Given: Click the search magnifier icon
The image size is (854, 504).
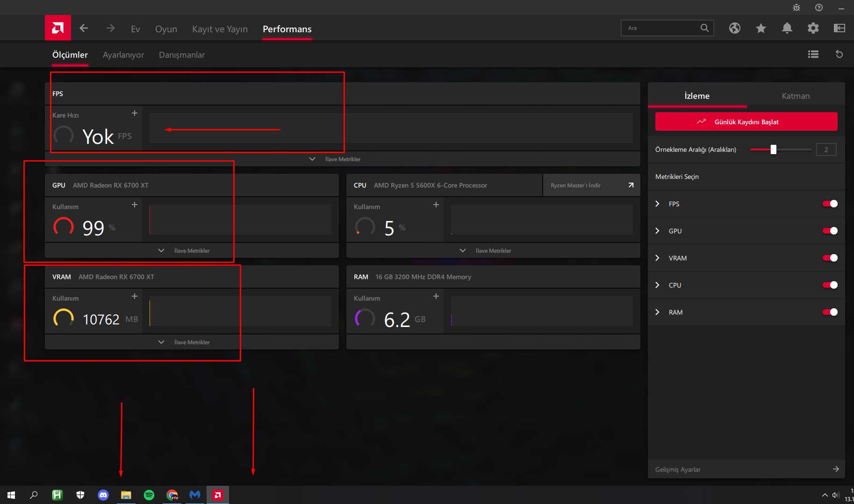Looking at the screenshot, I should pos(704,28).
